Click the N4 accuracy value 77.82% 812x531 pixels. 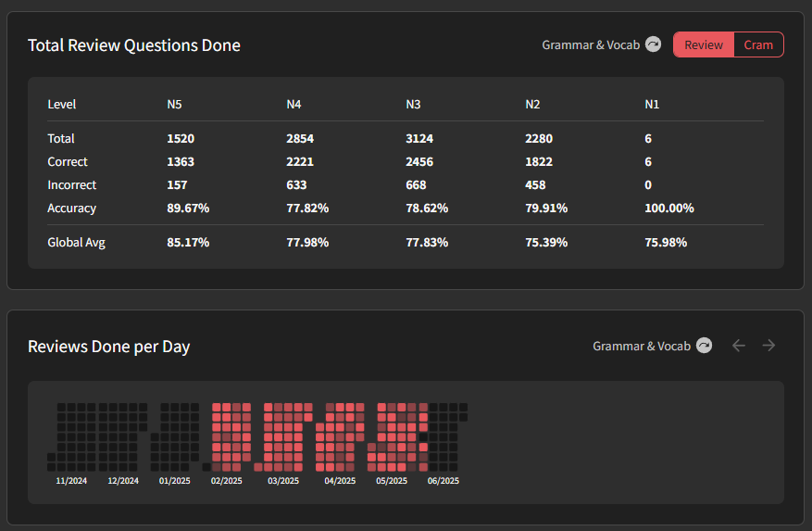point(307,208)
